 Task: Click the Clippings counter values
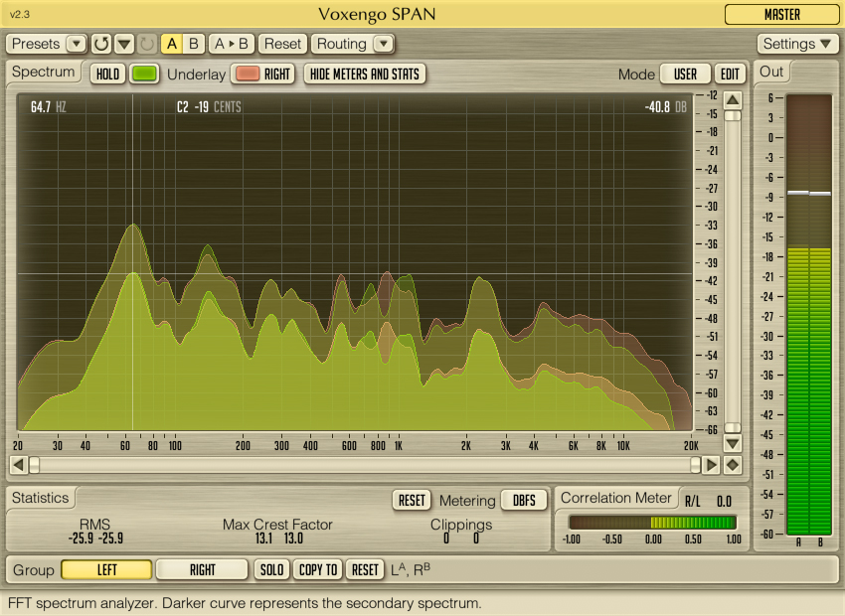(460, 538)
